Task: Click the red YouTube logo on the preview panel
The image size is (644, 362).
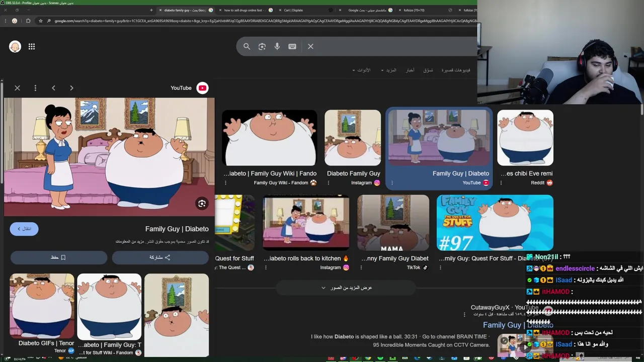Action: tap(202, 88)
